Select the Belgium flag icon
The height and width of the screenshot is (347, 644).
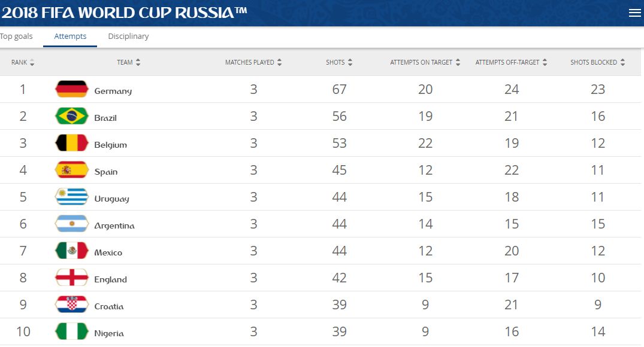tap(71, 143)
